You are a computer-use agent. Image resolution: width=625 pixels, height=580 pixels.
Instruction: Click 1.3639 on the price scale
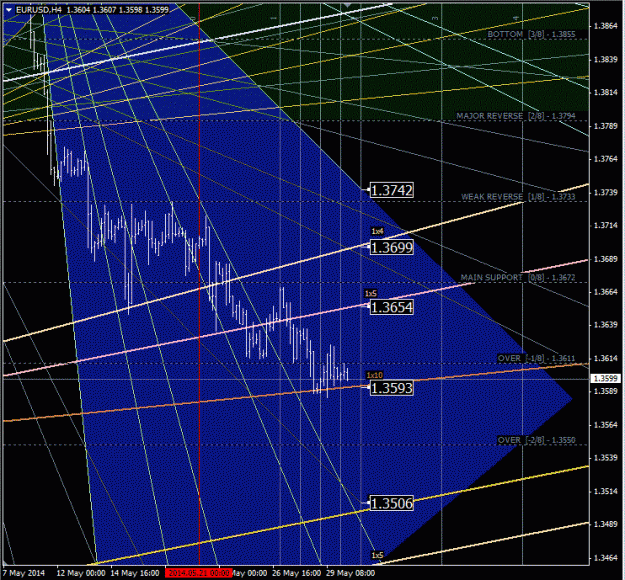click(x=605, y=325)
